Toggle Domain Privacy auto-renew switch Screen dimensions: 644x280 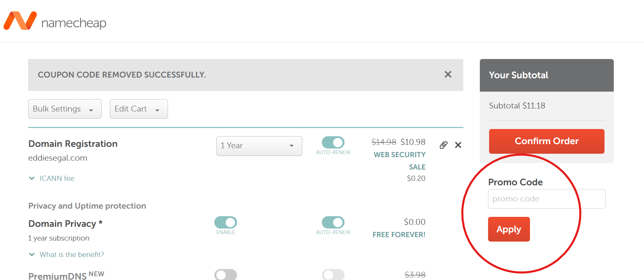(x=333, y=222)
